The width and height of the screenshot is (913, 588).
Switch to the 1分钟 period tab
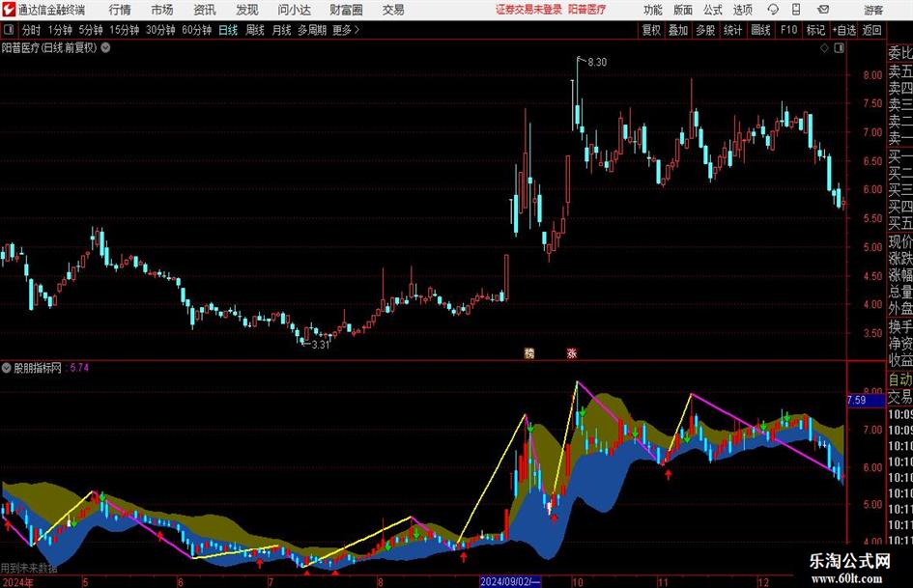tap(60, 30)
